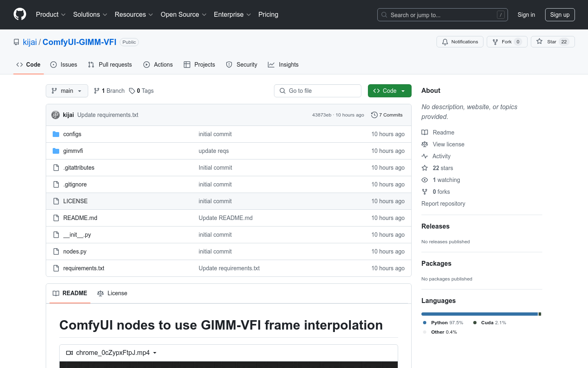Click the .gitattributes file icon
The height and width of the screenshot is (368, 588).
[x=56, y=168]
